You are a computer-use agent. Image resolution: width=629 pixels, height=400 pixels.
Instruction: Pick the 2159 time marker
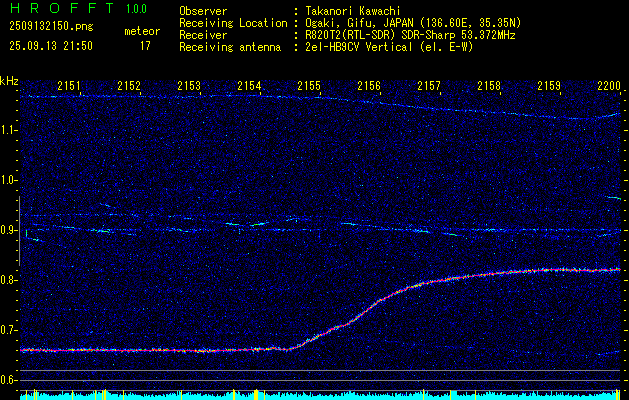pos(549,86)
